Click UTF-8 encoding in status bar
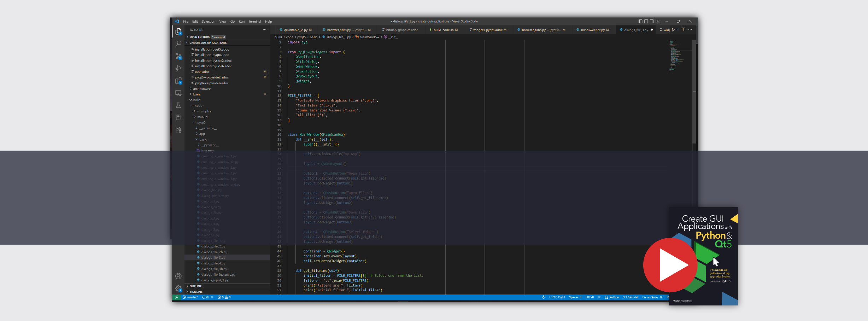This screenshot has height=321, width=868. 590,297
